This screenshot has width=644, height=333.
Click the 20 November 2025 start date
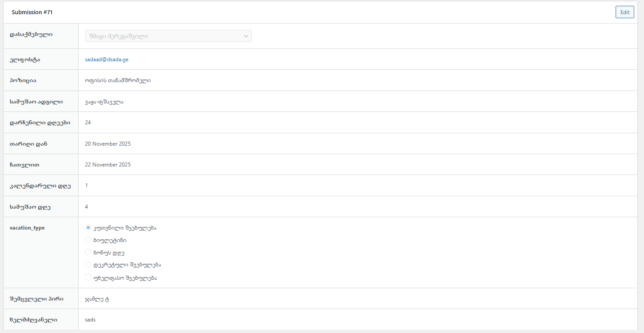(108, 144)
